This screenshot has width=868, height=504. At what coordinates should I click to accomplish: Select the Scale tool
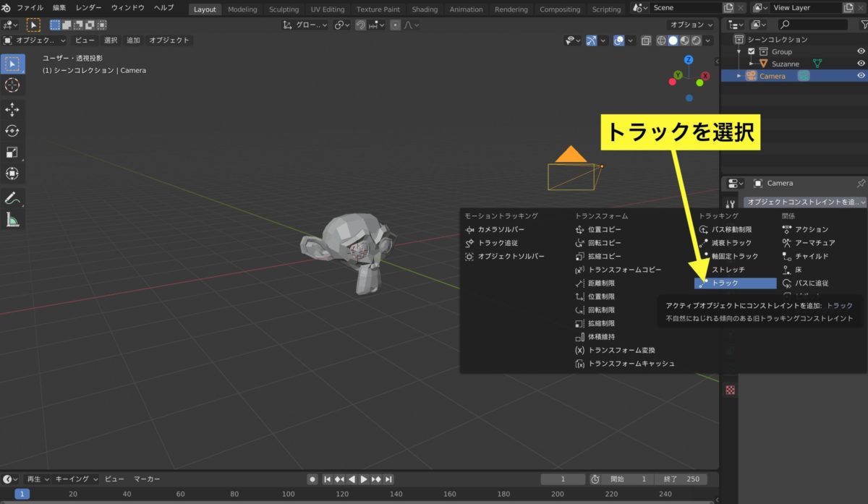point(12,152)
